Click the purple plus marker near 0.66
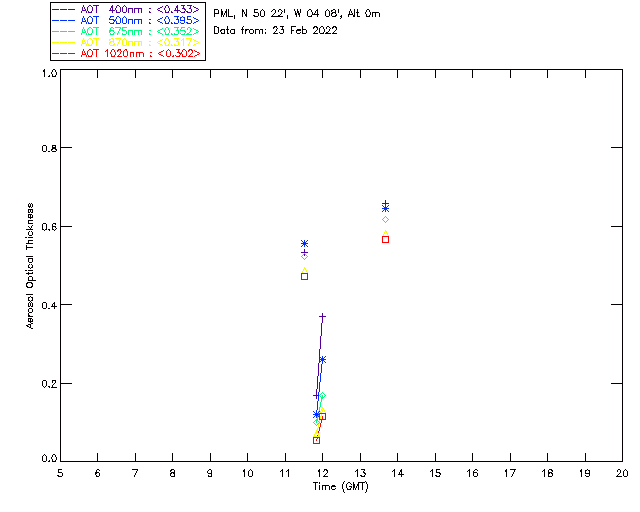 [385, 203]
